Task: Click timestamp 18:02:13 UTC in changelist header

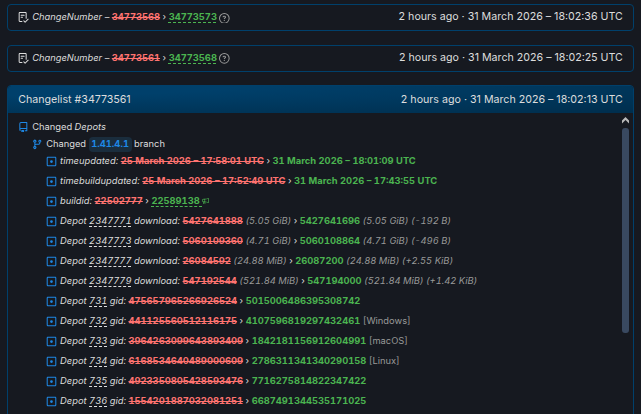Action: [x=589, y=99]
